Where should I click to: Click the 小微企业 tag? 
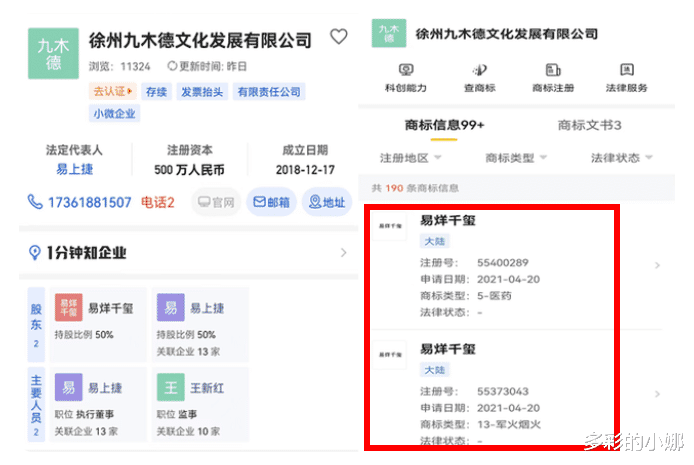click(x=114, y=113)
